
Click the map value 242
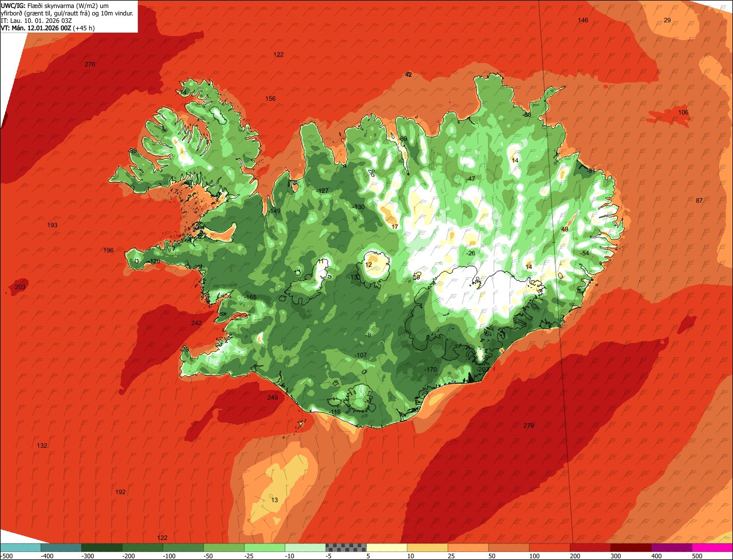pyautogui.click(x=196, y=323)
